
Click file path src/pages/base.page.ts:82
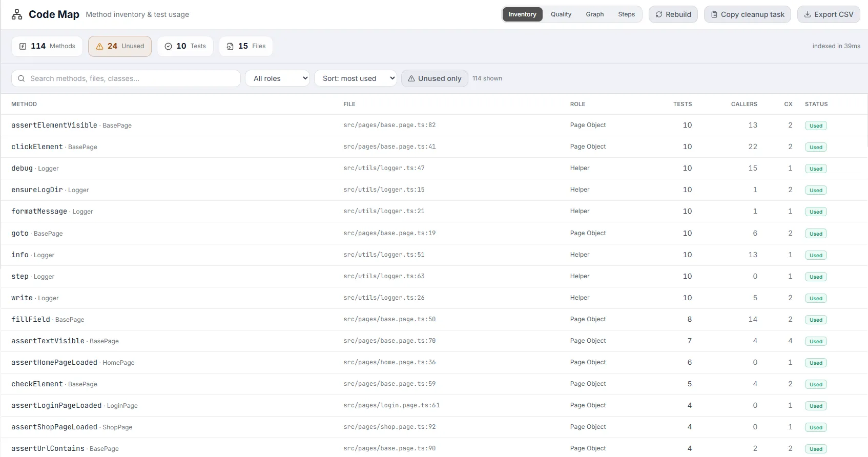coord(389,125)
